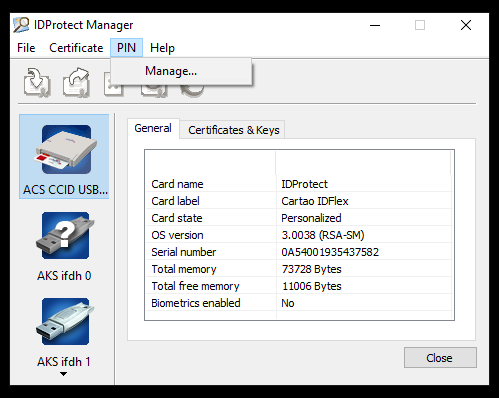Click the Cartao IDFlex value

click(315, 201)
